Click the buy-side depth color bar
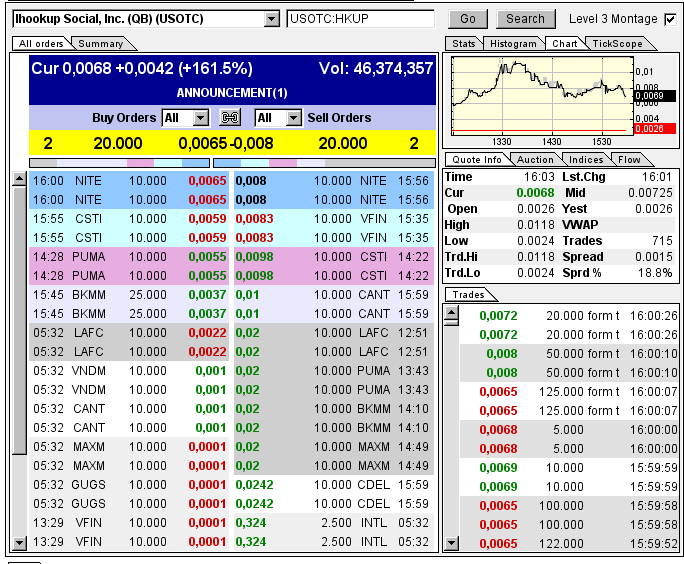684x564 pixels. tap(119, 162)
